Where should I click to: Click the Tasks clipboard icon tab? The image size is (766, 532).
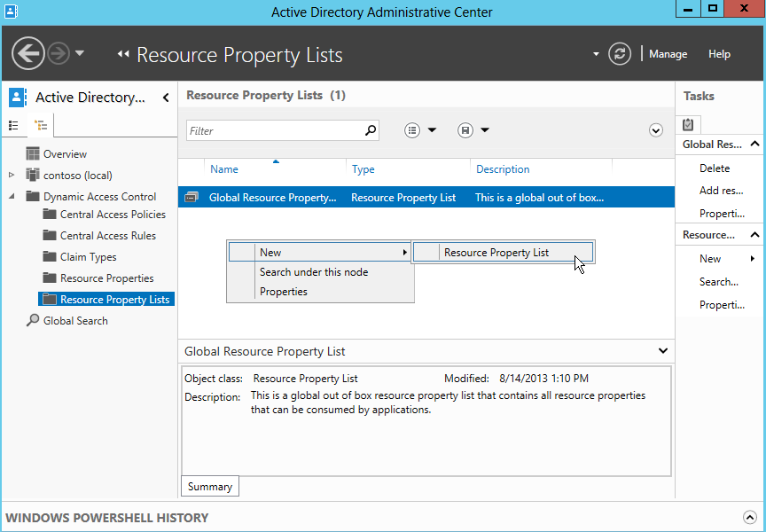tap(688, 124)
